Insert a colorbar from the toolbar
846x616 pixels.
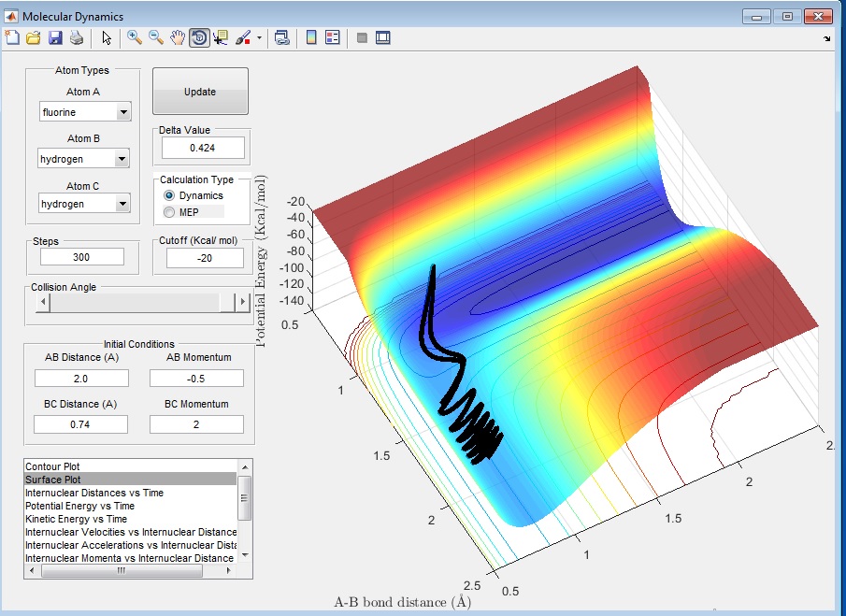311,37
